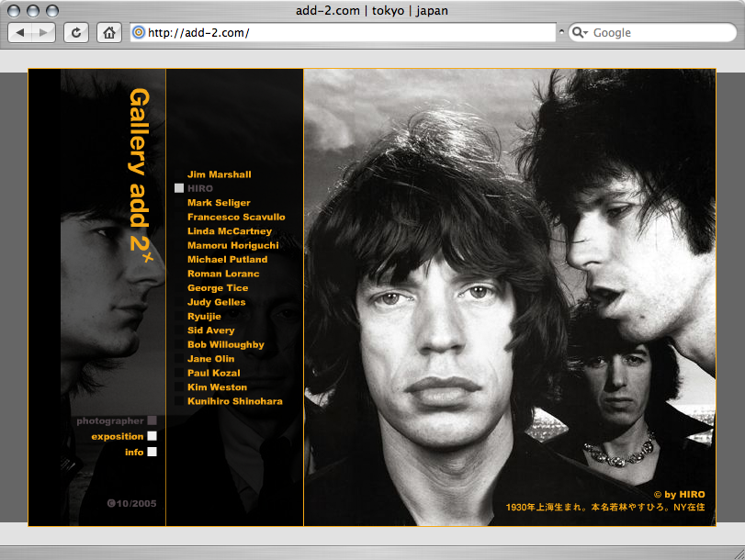Open the address bar history arrow
Viewport: 745px width, 560px height.
click(x=561, y=32)
